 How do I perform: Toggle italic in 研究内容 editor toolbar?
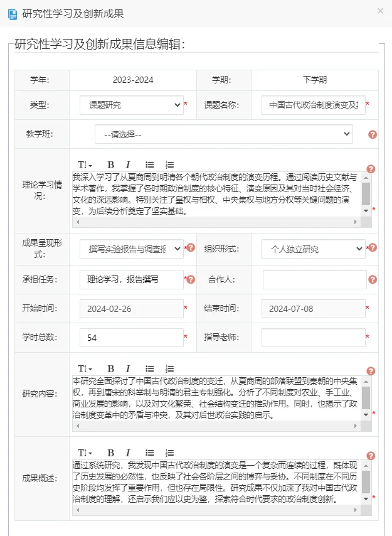coord(128,368)
